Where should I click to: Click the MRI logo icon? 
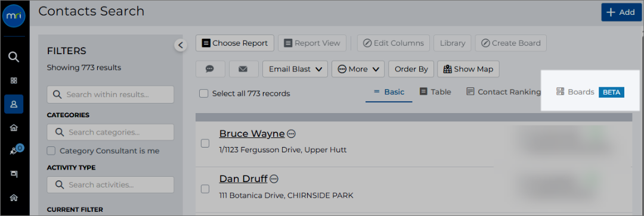tap(14, 16)
